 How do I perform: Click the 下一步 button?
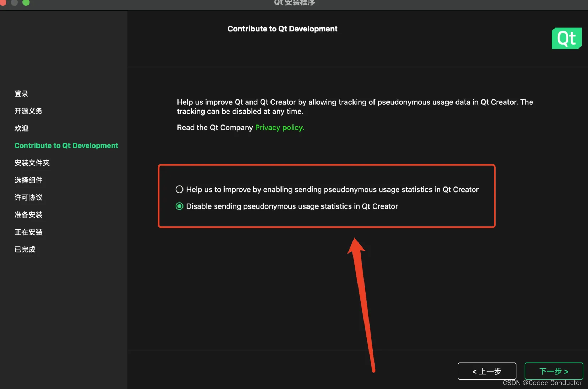click(x=553, y=371)
